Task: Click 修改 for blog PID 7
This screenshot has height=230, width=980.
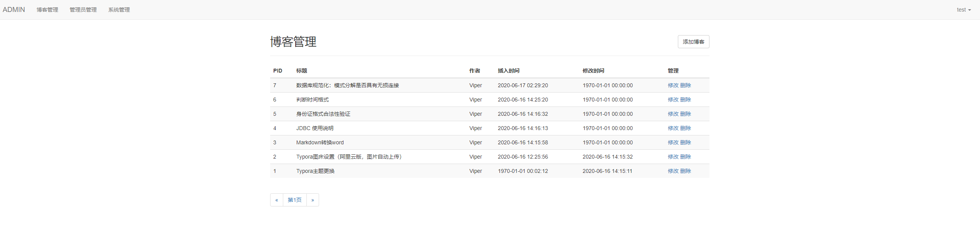Action: (x=673, y=85)
